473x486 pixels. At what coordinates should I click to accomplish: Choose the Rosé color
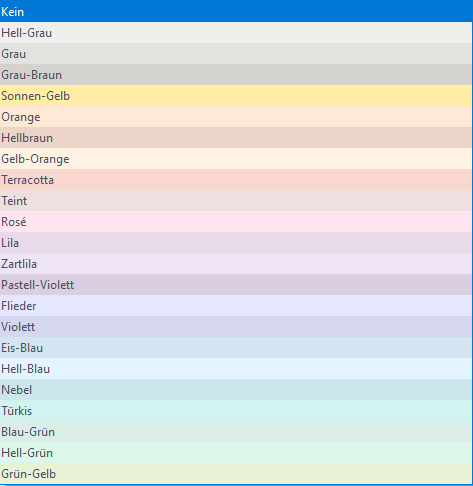[x=236, y=222]
